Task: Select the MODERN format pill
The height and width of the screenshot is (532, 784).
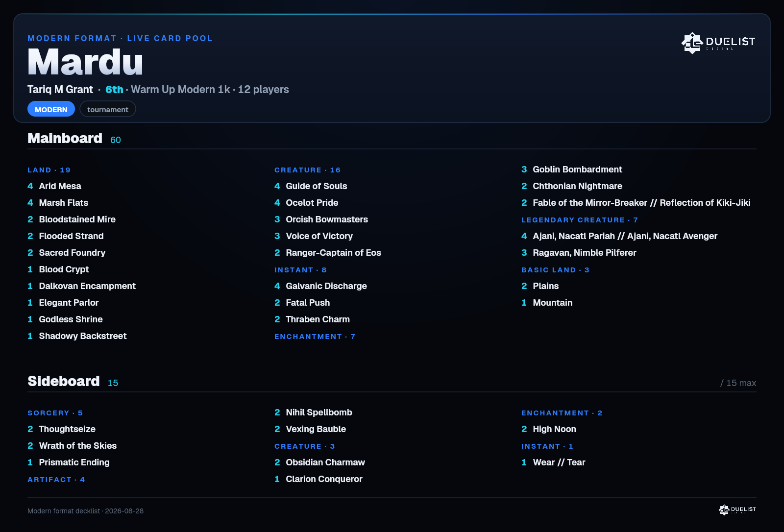Action: pyautogui.click(x=51, y=109)
